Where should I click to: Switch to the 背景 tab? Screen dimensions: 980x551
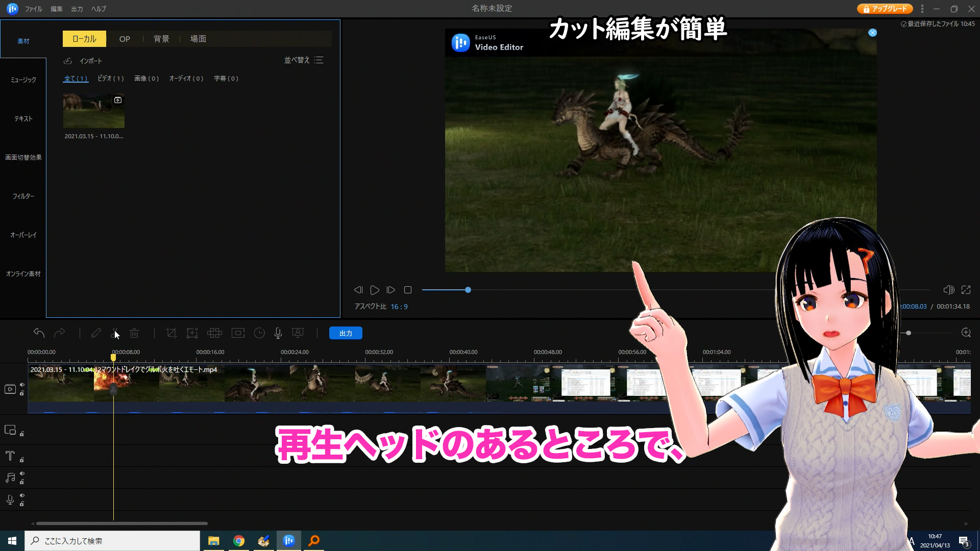point(161,39)
